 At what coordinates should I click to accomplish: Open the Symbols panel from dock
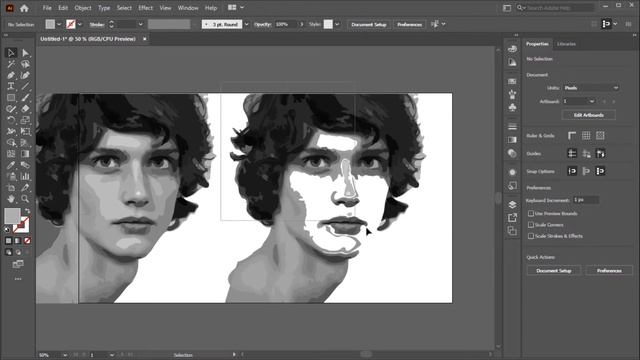point(512,107)
